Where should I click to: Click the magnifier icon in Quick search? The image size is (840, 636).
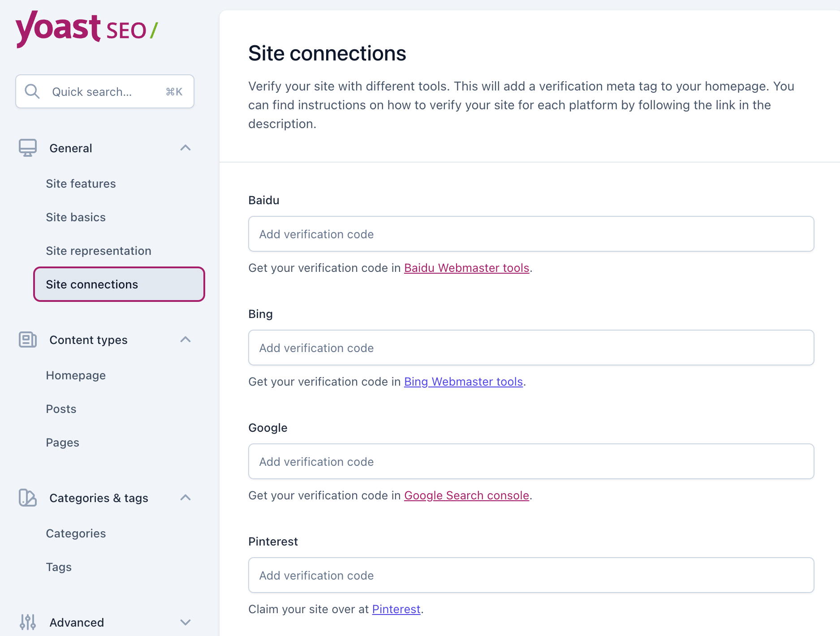coord(32,91)
